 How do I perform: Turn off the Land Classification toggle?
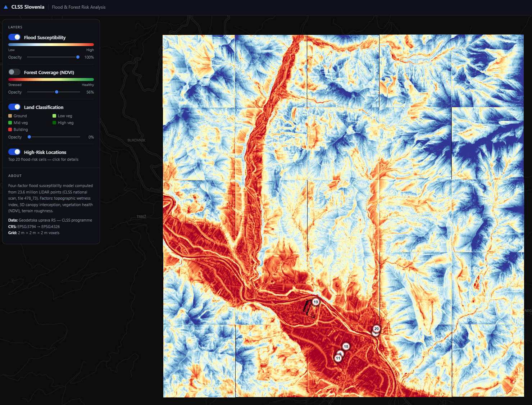(14, 107)
